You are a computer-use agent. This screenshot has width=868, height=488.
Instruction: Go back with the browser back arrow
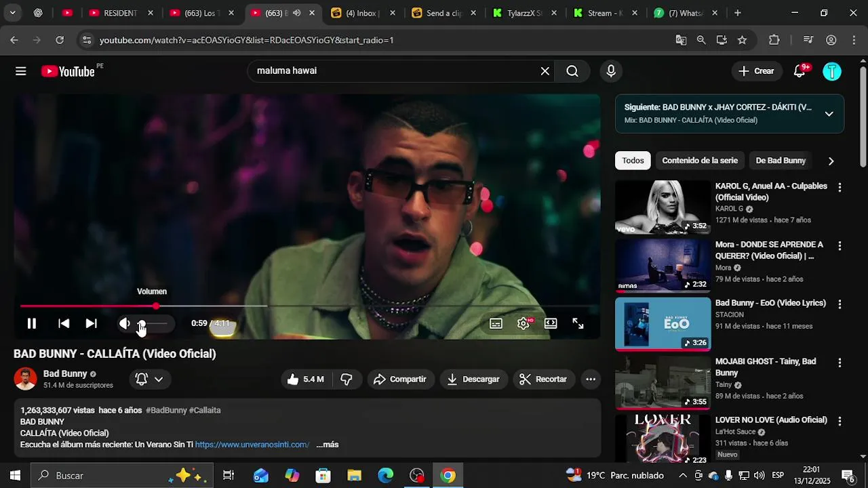coord(14,40)
